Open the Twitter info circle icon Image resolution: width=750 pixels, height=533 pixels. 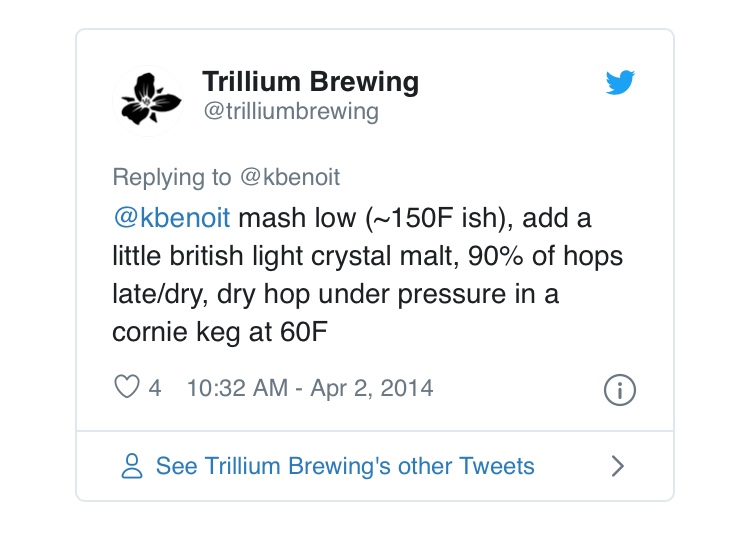(620, 390)
